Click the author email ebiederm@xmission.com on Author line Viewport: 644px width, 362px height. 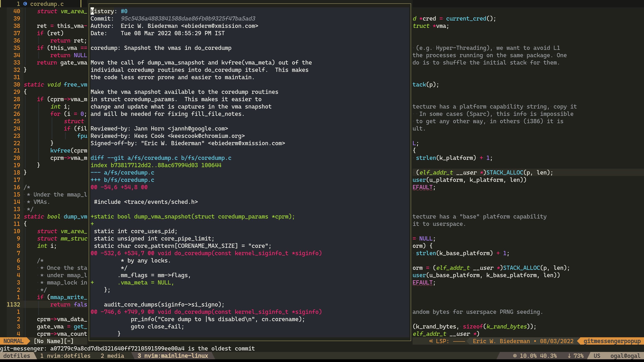[219, 26]
